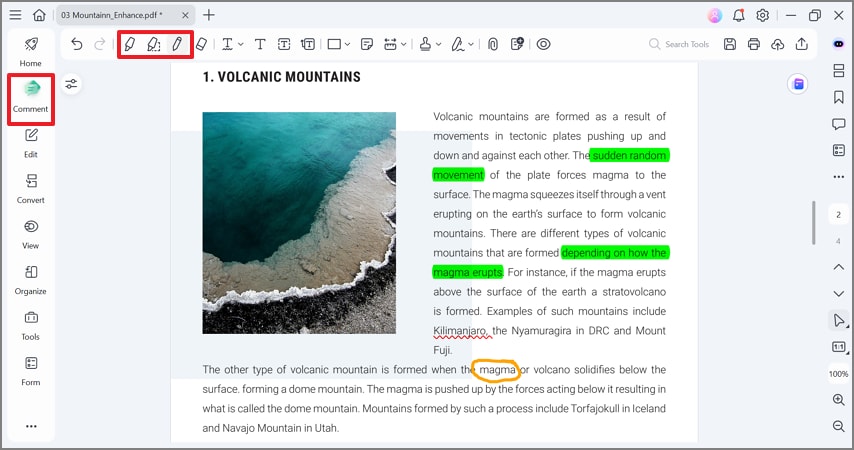Click the Redo arrow
This screenshot has width=854, height=450.
(100, 44)
